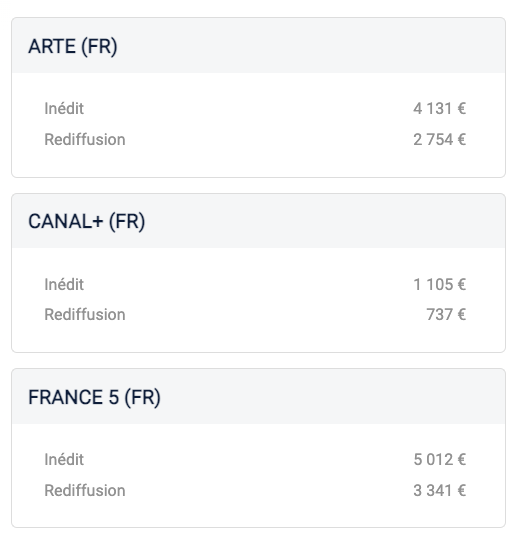Viewport: 515px width, 538px height.
Task: Select the 2 754 € amount
Action: tap(440, 139)
